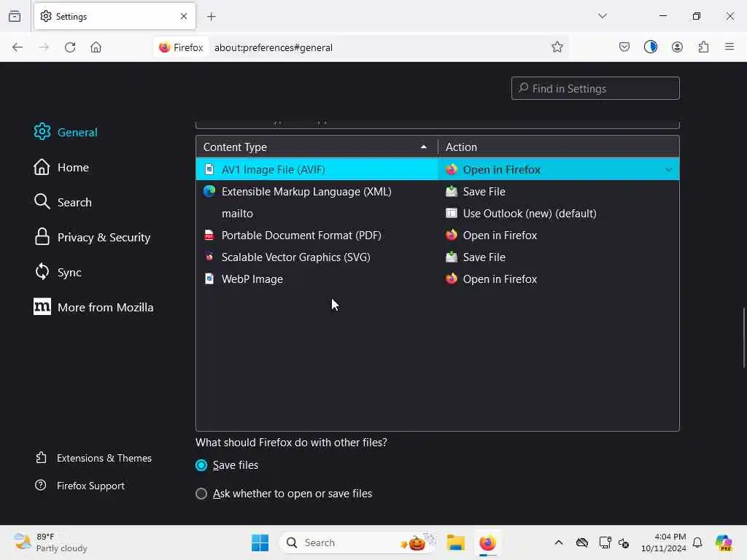Click the SVG file type icon
Image resolution: width=747 pixels, height=560 pixels.
click(x=209, y=257)
